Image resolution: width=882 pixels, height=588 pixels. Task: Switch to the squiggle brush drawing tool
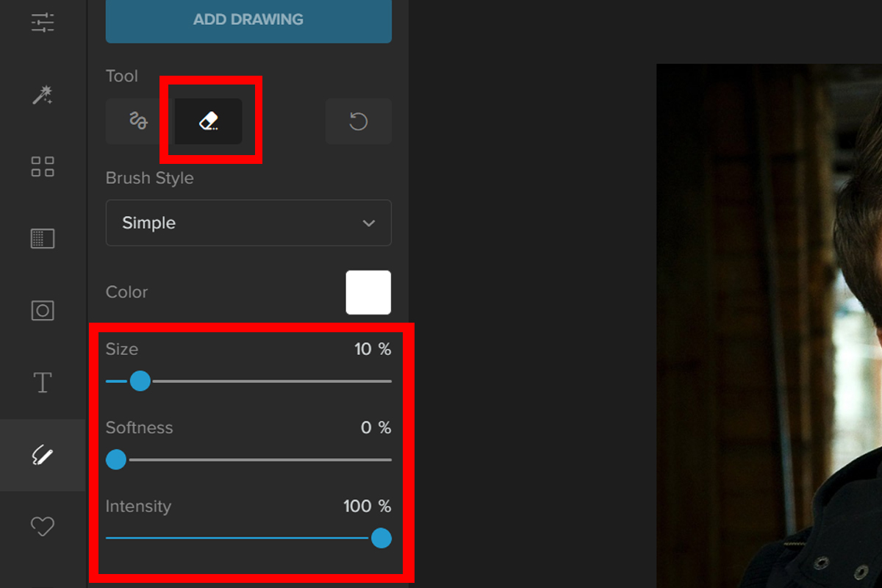point(138,121)
